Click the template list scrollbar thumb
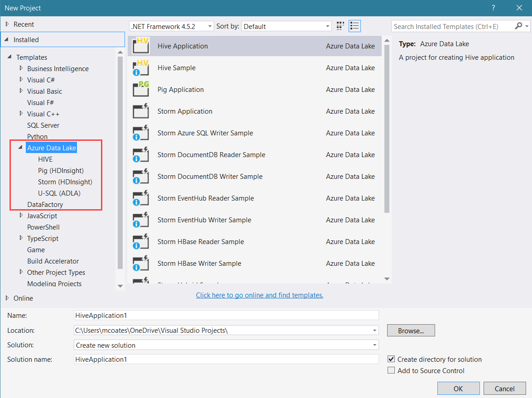The width and height of the screenshot is (532, 398). click(387, 130)
